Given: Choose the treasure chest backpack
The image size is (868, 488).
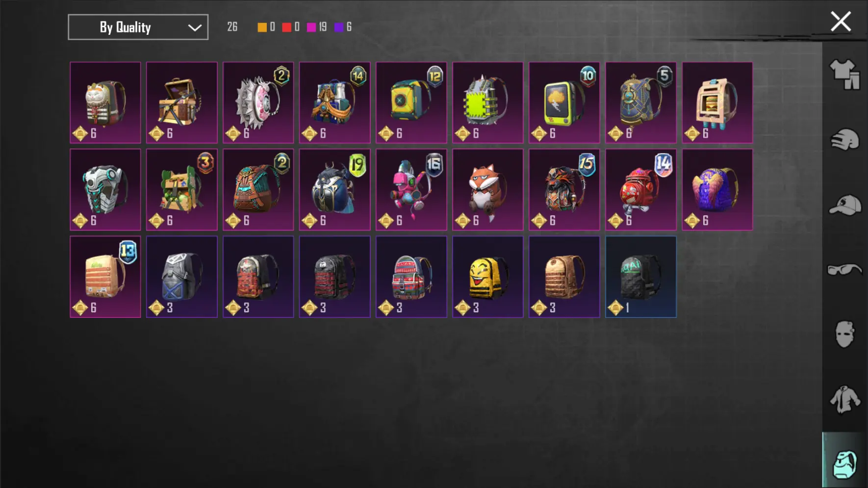Looking at the screenshot, I should pos(182,103).
